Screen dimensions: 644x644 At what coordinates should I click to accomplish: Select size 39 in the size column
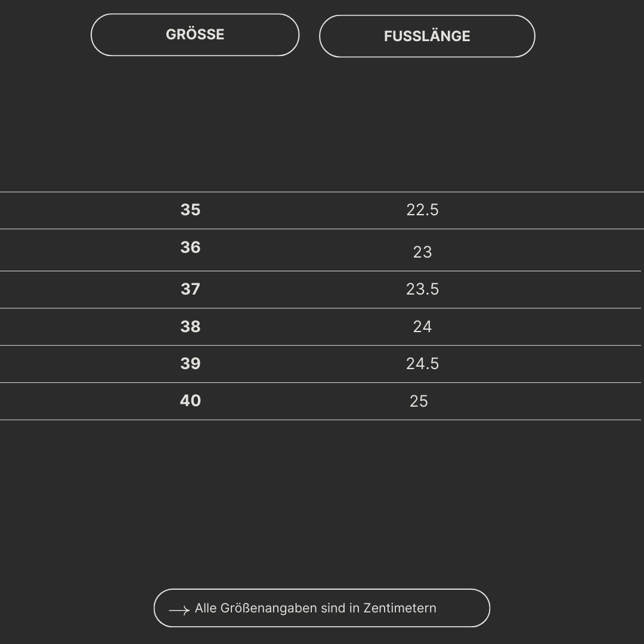[190, 364]
